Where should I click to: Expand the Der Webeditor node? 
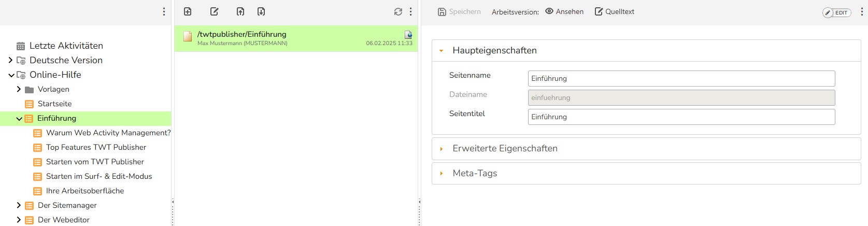pyautogui.click(x=19, y=220)
